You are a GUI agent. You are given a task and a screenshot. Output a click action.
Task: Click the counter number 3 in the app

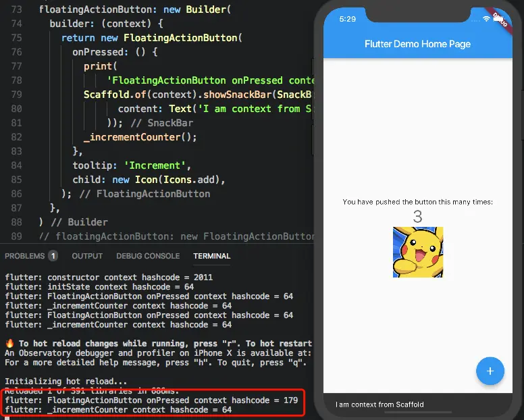coord(418,217)
